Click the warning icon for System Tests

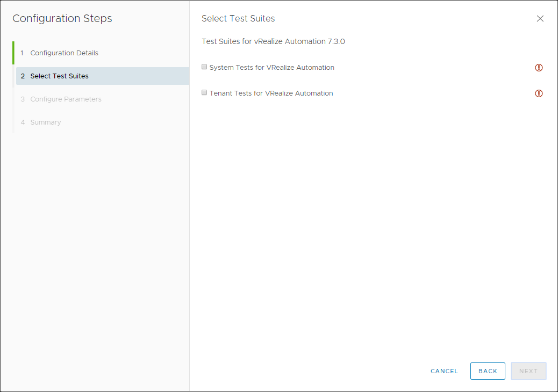[x=539, y=68]
